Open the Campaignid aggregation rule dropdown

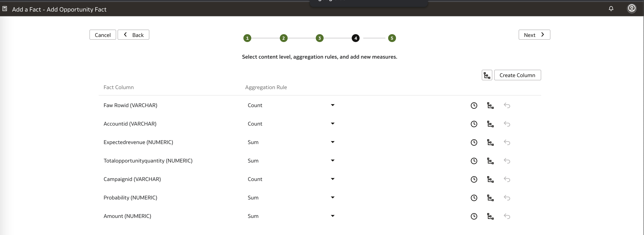tap(333, 179)
